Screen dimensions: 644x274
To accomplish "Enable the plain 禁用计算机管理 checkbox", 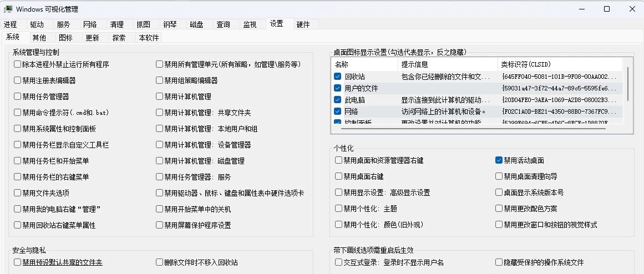I will pos(160,97).
